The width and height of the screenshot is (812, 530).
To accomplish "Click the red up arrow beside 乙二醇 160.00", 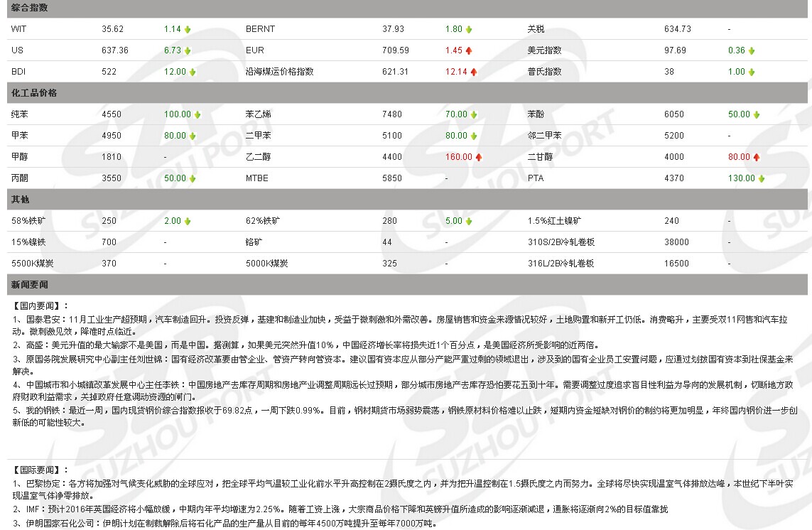I will coord(479,157).
